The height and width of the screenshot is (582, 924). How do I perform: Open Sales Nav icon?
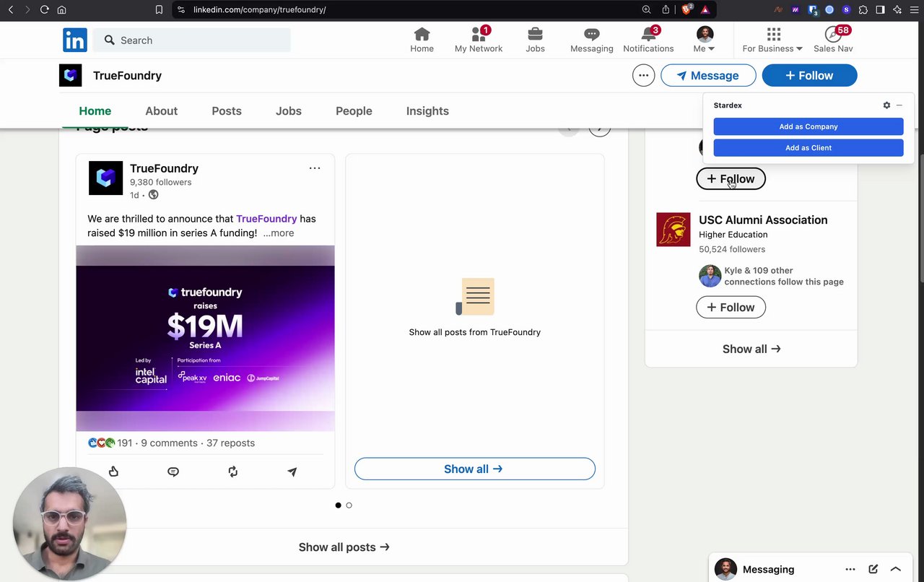click(x=833, y=40)
